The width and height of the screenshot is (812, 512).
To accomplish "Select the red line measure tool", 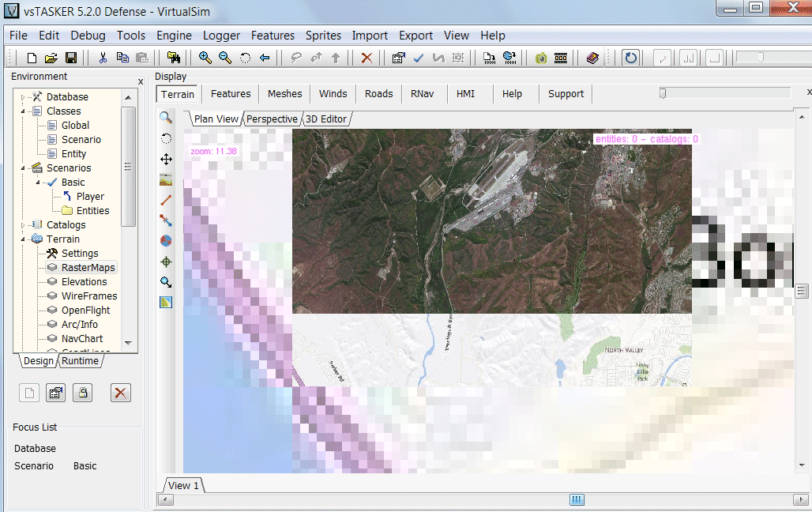I will tap(166, 200).
